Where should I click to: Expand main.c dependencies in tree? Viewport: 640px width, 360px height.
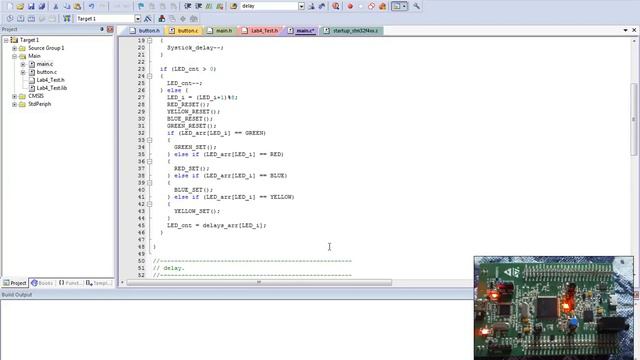tap(23, 64)
